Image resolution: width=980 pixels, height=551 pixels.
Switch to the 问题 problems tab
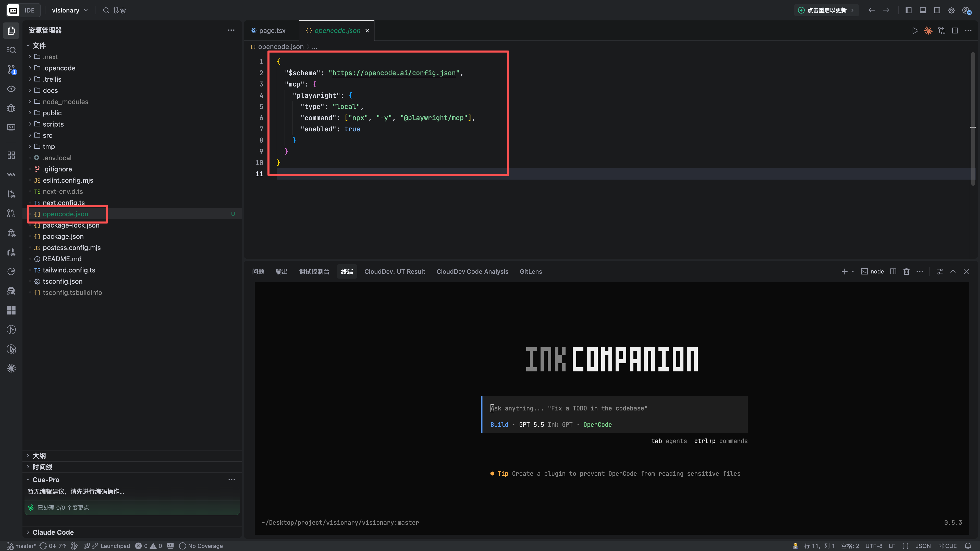pos(258,271)
